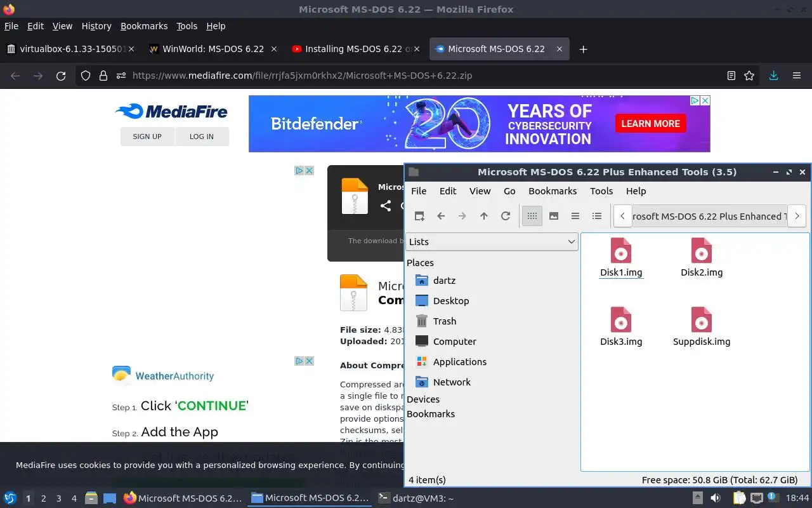The width and height of the screenshot is (812, 508).
Task: Switch to the Installing MS-DOS 6.22 YouTube tab
Action: coord(355,49)
